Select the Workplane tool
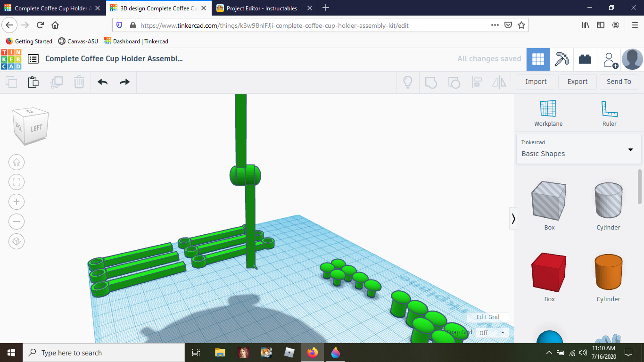Viewport: 644px width, 362px height. [548, 114]
